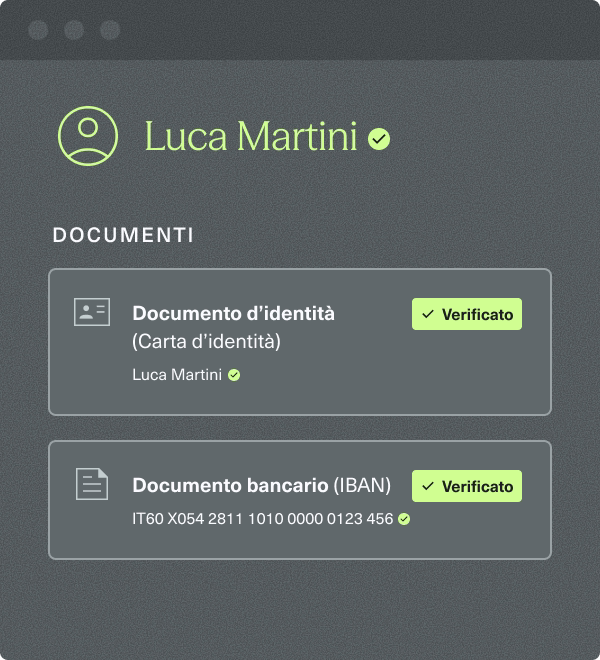The image size is (600, 660).
Task: Open the Documento bancario (IBAN) title
Action: tap(261, 486)
